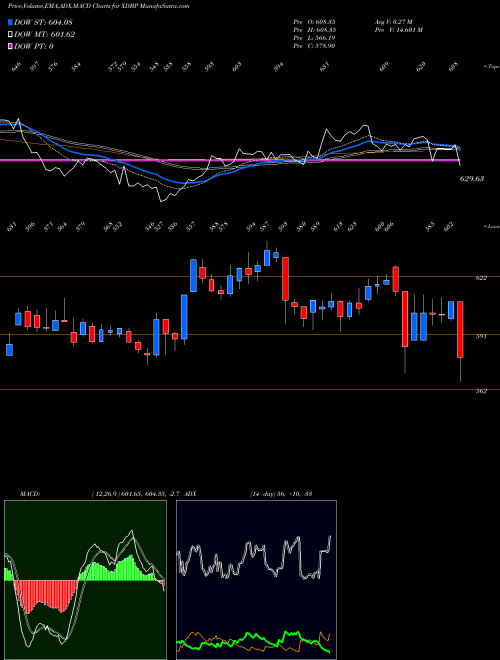Viewport: 500px width, 660px height.
Task: Select the 'DOW MT: 601.62' label
Action: [x=45, y=35]
